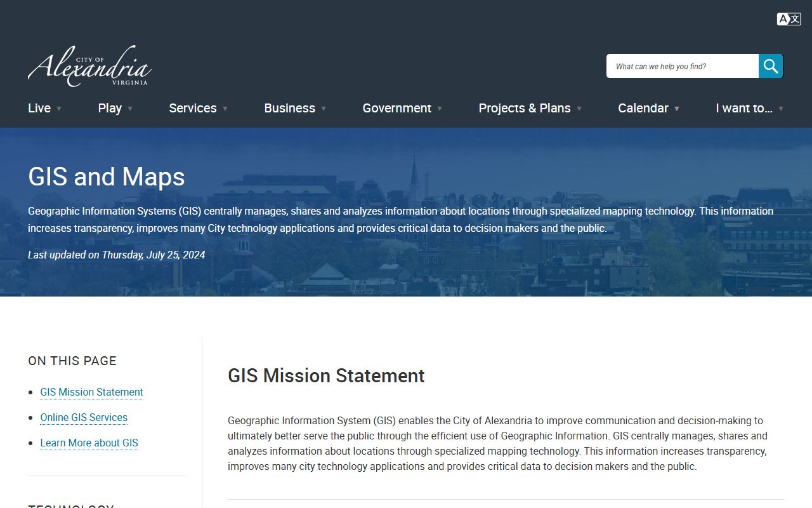812x508 pixels.
Task: Follow the Learn More about GIS link
Action: [89, 443]
